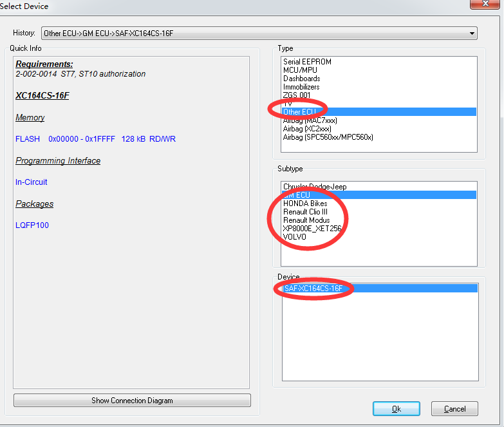Image resolution: width=504 pixels, height=427 pixels.
Task: Choose Renault Clio III subtype
Action: pyautogui.click(x=306, y=212)
